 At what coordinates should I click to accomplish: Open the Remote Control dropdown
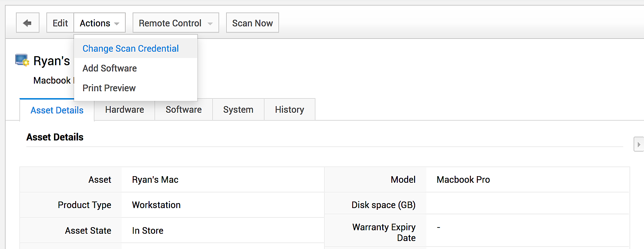[x=176, y=23]
